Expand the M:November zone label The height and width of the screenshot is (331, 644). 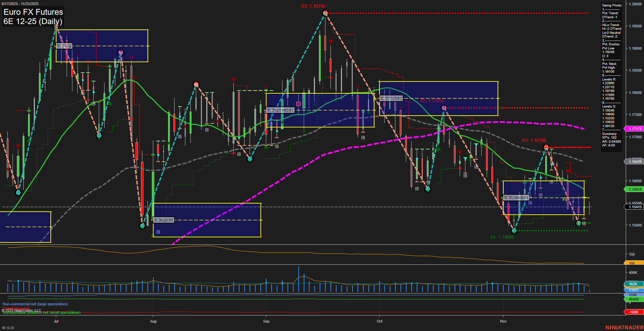(x=516, y=197)
